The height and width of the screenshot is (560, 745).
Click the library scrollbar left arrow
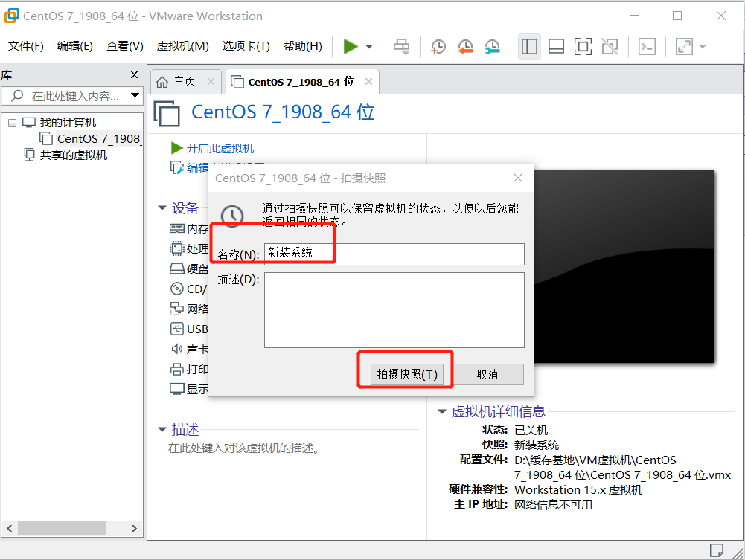10,528
